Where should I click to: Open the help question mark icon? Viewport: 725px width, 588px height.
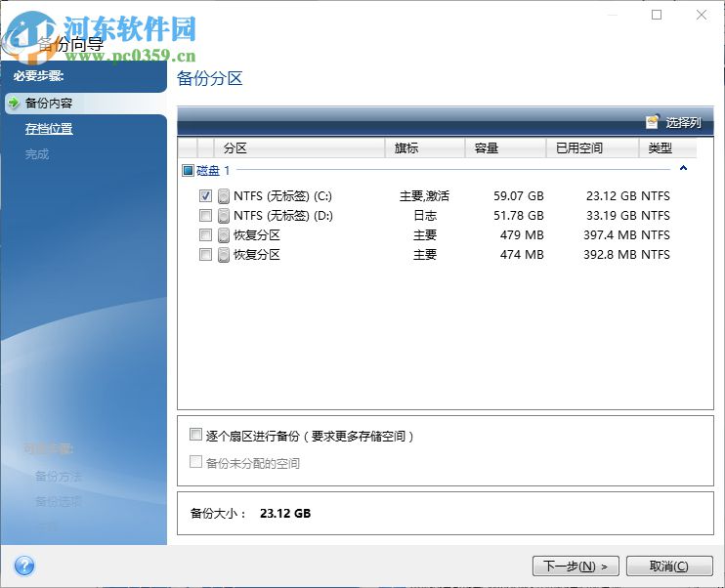coord(24,566)
